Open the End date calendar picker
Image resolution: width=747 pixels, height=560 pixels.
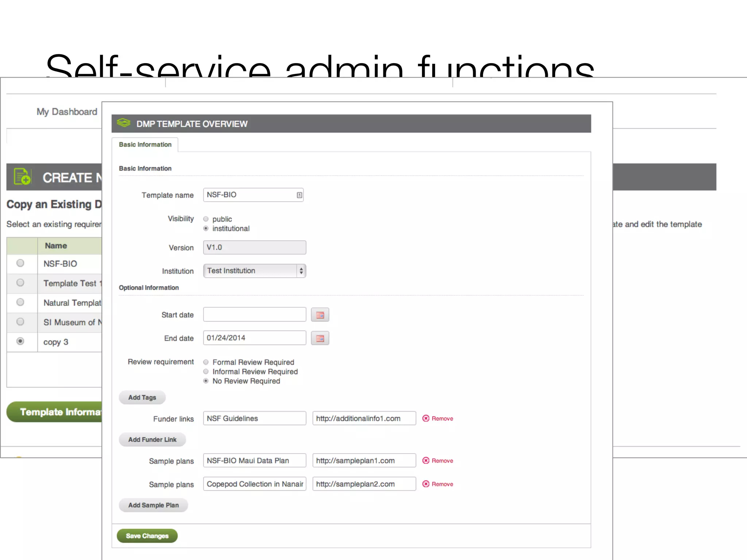click(x=320, y=338)
